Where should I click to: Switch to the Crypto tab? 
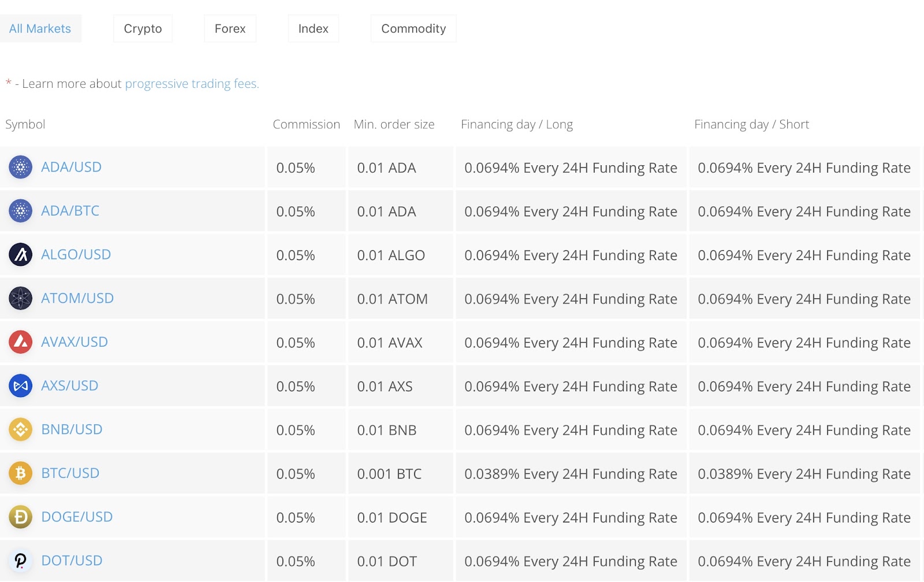[x=143, y=28]
